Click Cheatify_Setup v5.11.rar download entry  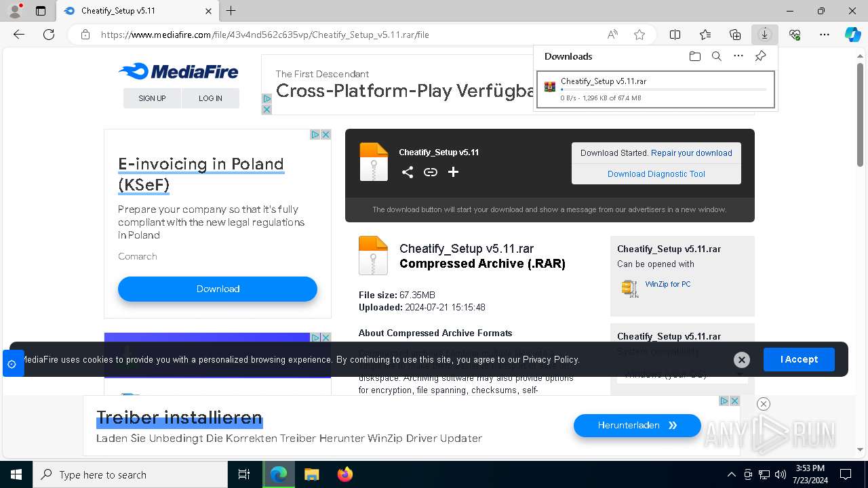pos(655,89)
